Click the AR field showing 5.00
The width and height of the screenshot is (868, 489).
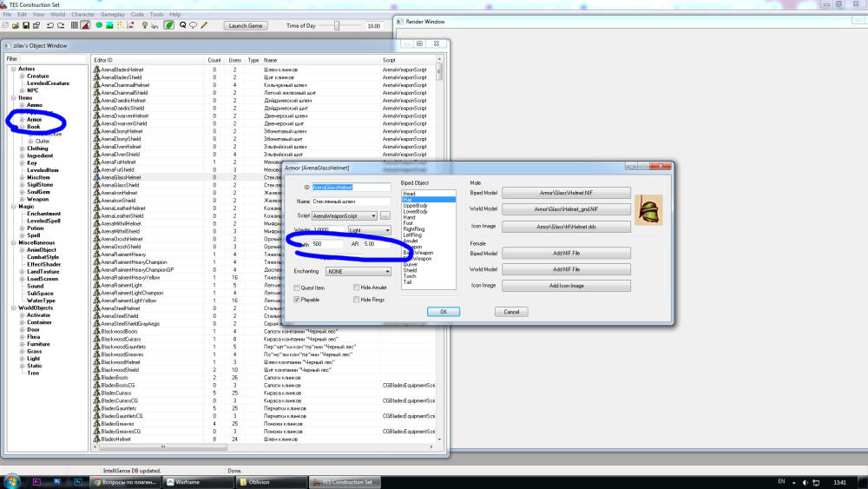pos(377,244)
